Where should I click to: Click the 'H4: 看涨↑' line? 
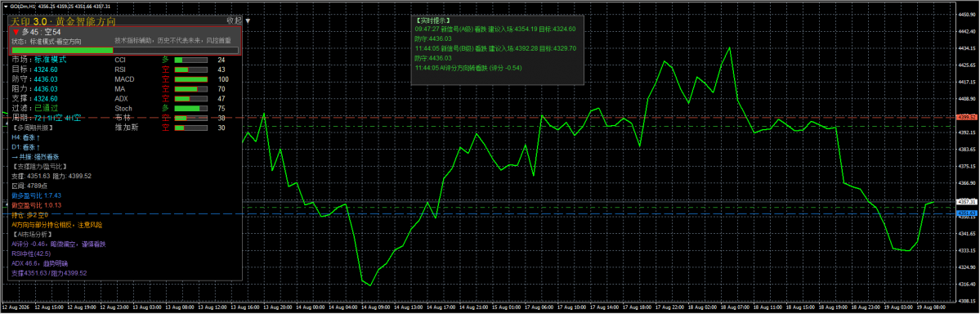[26, 137]
